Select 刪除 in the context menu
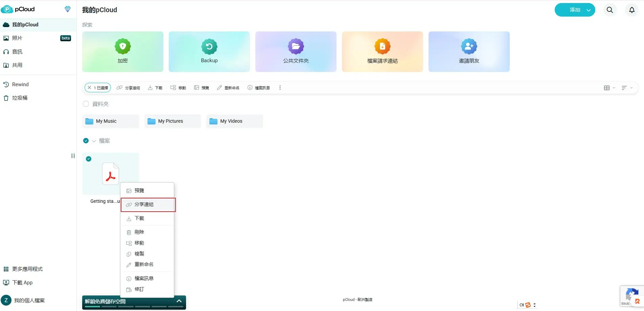This screenshot has width=644, height=311. tap(139, 232)
